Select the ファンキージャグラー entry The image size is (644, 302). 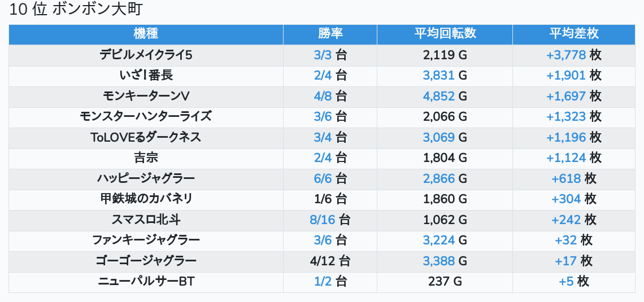tap(146, 240)
